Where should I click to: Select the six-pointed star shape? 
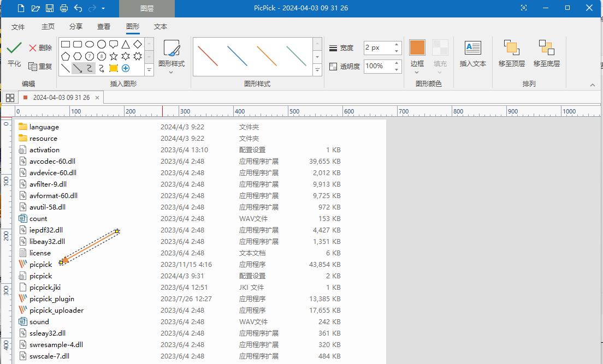(126, 57)
